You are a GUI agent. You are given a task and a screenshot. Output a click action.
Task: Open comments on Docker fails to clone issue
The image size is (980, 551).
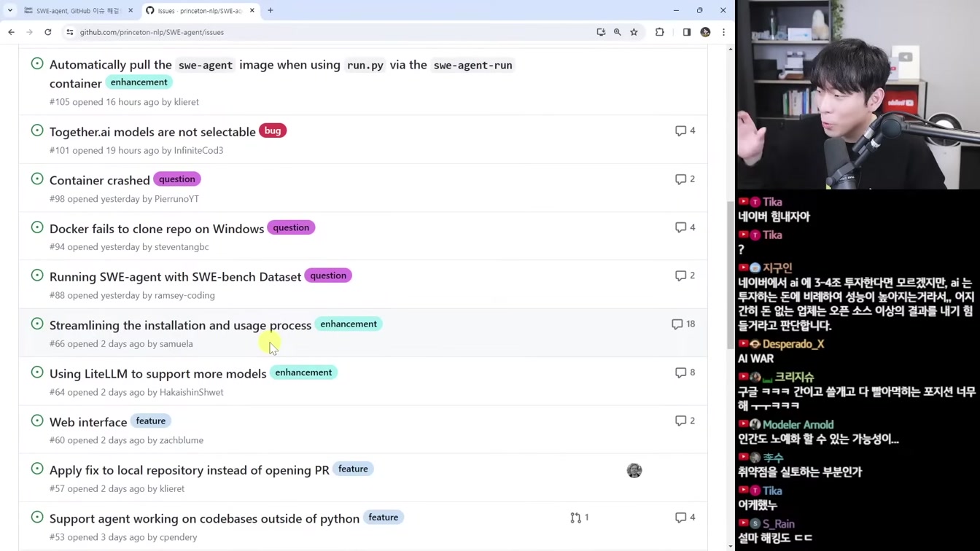pyautogui.click(x=685, y=227)
